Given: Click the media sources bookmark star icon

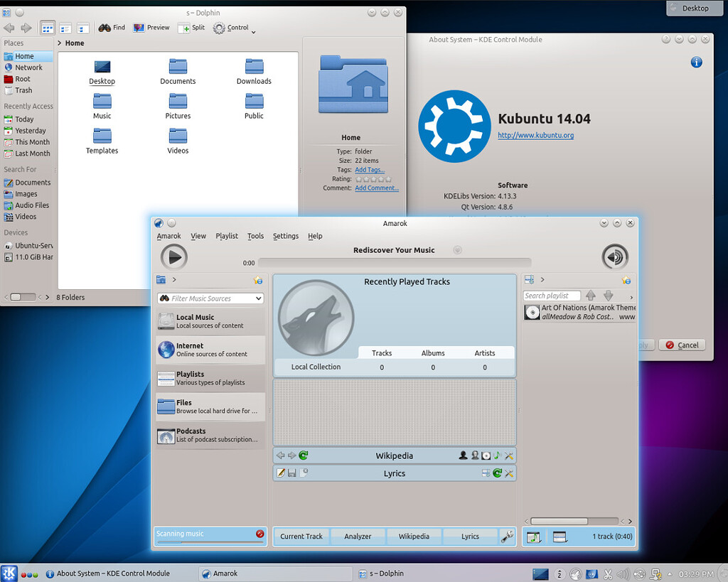Looking at the screenshot, I should coord(258,280).
